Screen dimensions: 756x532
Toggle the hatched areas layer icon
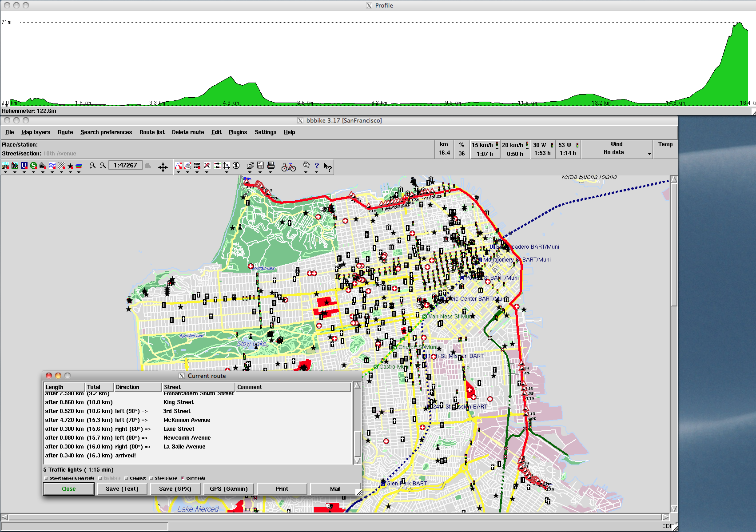coord(61,166)
